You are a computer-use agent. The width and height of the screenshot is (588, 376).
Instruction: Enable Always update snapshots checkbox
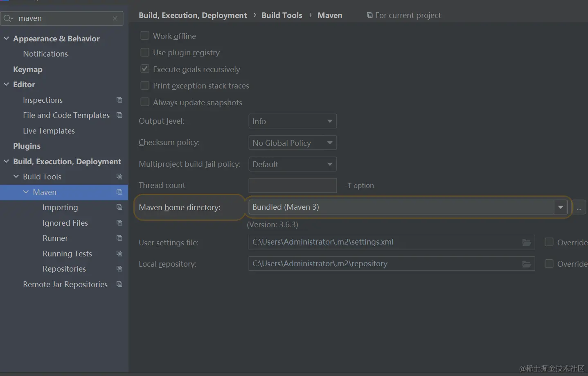pyautogui.click(x=145, y=102)
